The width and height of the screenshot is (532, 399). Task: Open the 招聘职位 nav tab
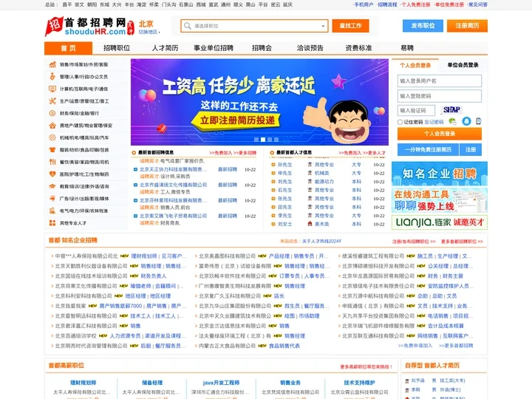[117, 48]
